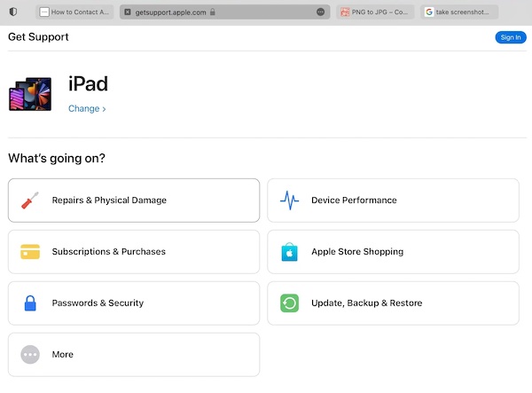Choose Subscriptions & Purchases topic
The image size is (532, 393).
click(x=134, y=252)
